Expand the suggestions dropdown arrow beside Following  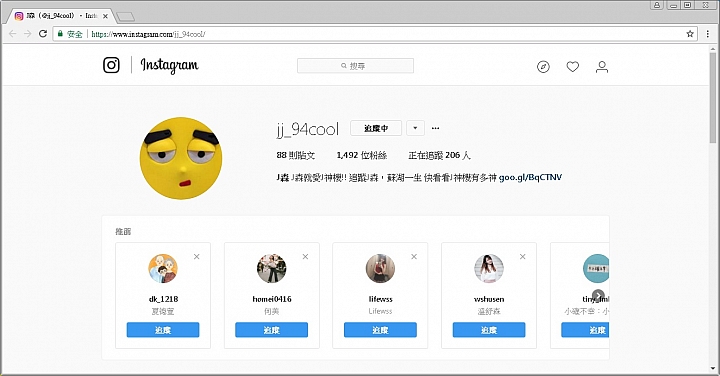pyautogui.click(x=415, y=128)
